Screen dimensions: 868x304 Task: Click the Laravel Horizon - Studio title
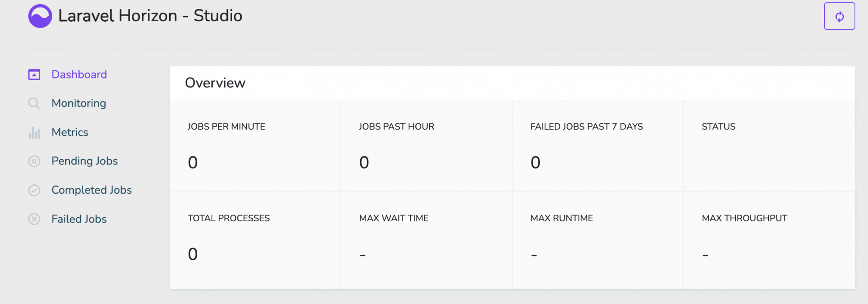pyautogui.click(x=150, y=16)
